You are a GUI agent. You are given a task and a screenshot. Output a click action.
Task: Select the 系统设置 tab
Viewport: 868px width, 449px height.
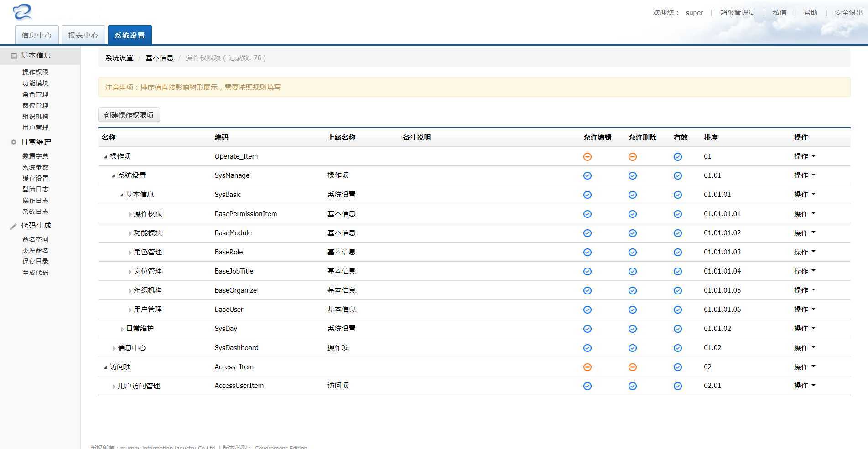[x=130, y=35]
